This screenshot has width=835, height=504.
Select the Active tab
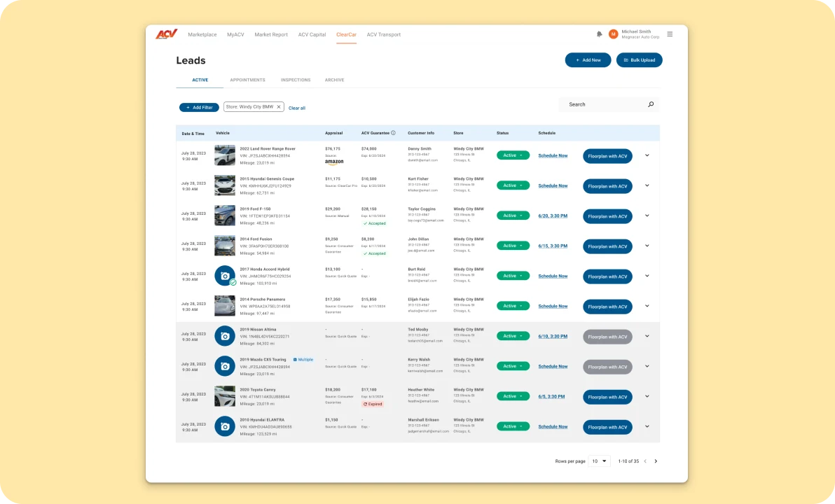pyautogui.click(x=200, y=80)
